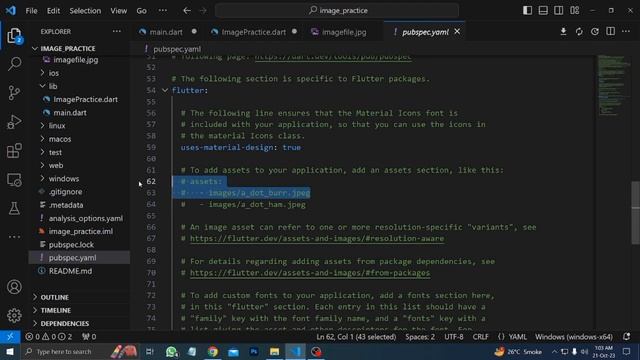This screenshot has width=640, height=360.
Task: Open WhatsApp from the taskbar
Action: click(x=171, y=351)
